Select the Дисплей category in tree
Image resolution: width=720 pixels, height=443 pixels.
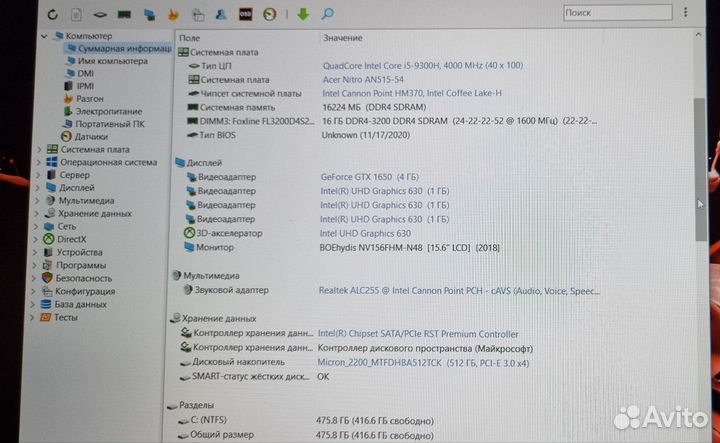(71, 188)
